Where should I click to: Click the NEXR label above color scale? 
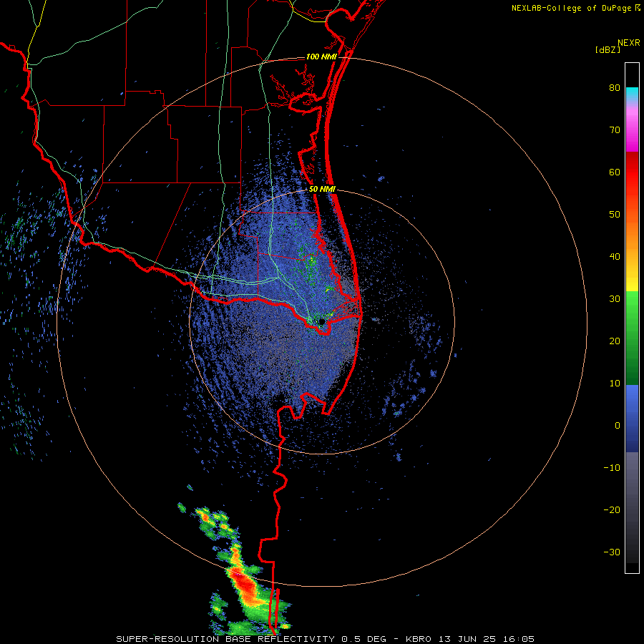[x=629, y=43]
